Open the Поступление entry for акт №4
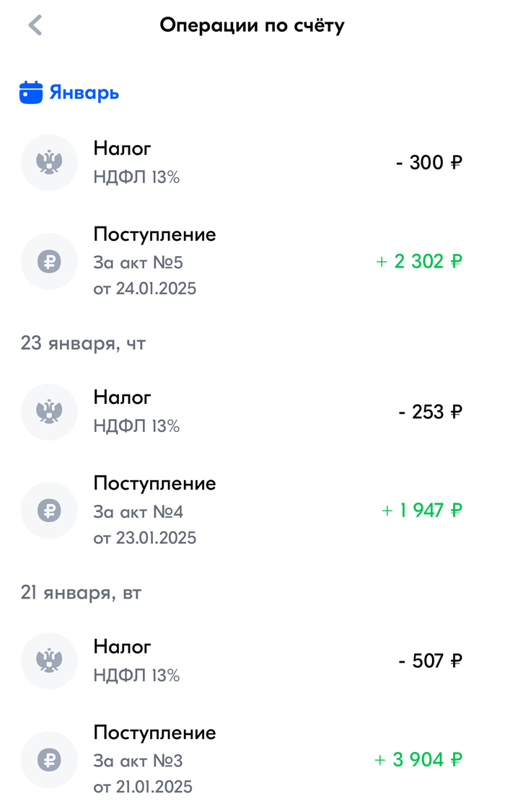Screen dimensions: 505x812 [x=154, y=484]
